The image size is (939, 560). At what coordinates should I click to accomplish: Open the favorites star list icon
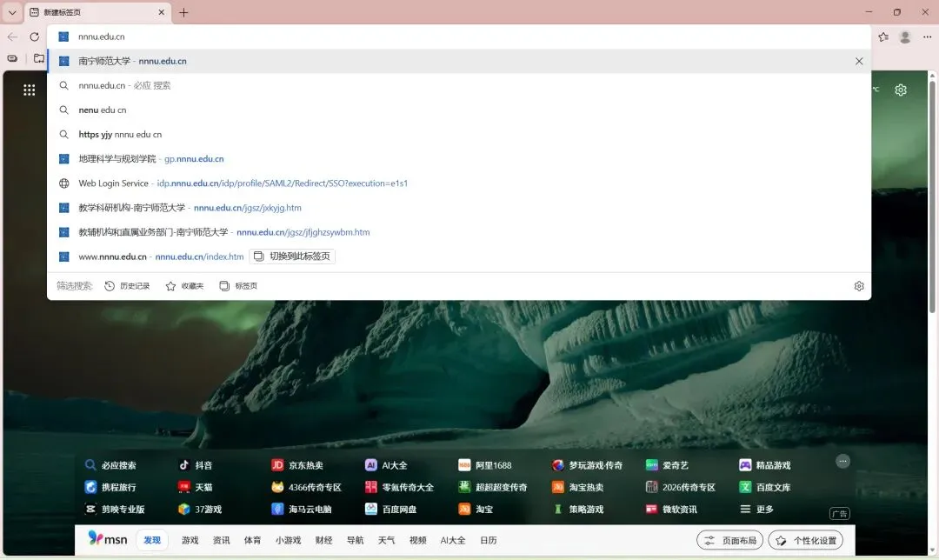pyautogui.click(x=883, y=37)
